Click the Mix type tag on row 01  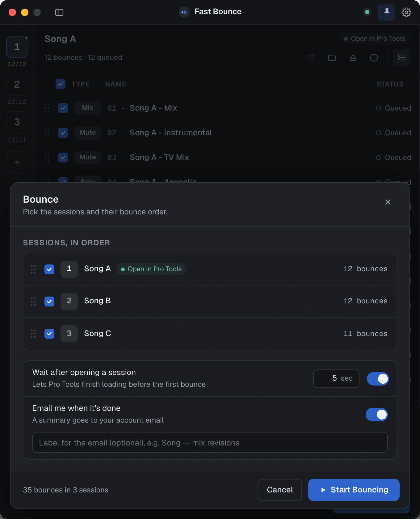88,108
